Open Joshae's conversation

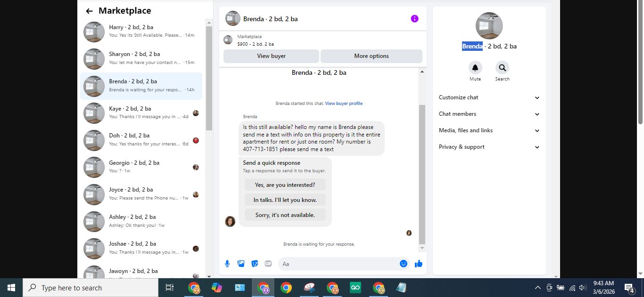(x=141, y=248)
